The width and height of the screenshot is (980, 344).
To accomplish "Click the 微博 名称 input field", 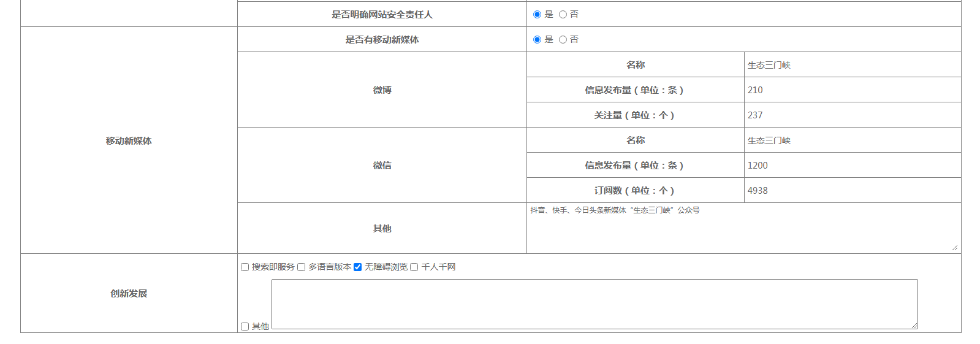I will coord(852,65).
